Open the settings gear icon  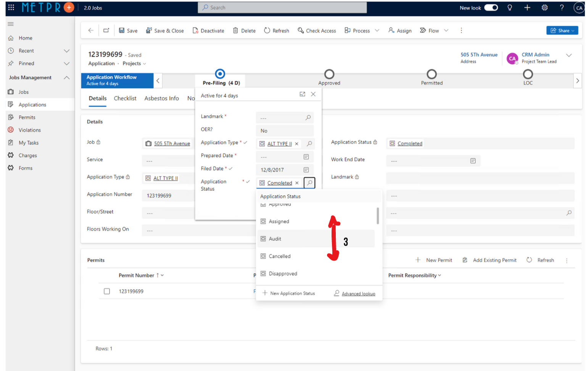coord(545,8)
